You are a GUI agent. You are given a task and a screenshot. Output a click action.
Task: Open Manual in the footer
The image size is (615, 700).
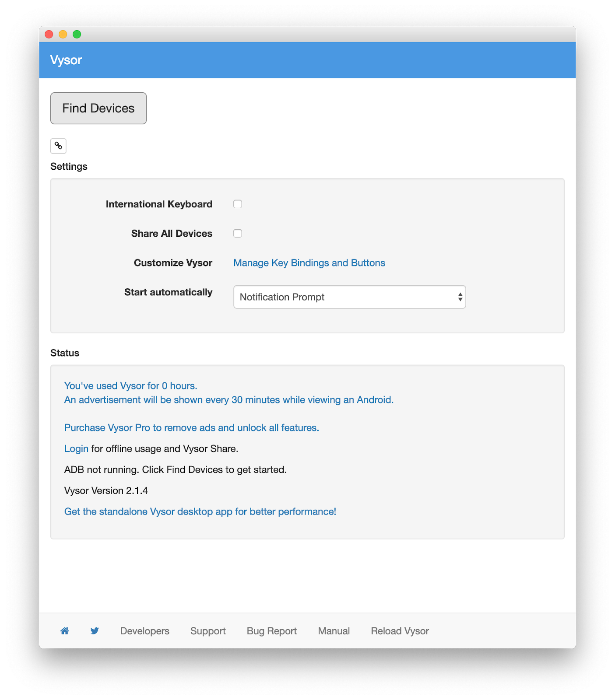coord(334,631)
